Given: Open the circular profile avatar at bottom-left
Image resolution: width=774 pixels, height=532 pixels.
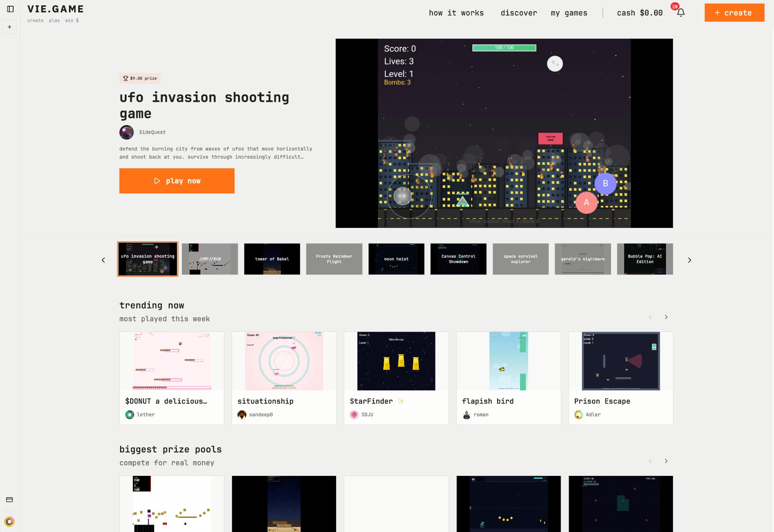Looking at the screenshot, I should point(10,522).
